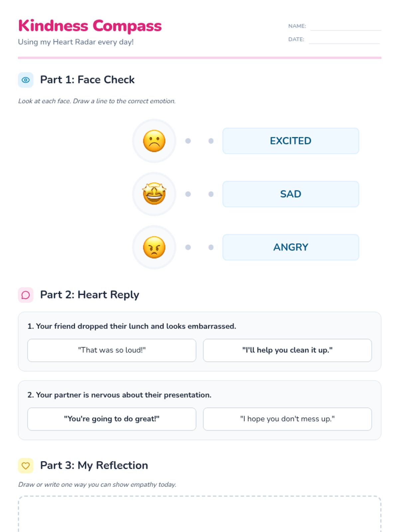This screenshot has width=399, height=532.
Task: Choose the ANGRY emotion box
Action: [291, 247]
